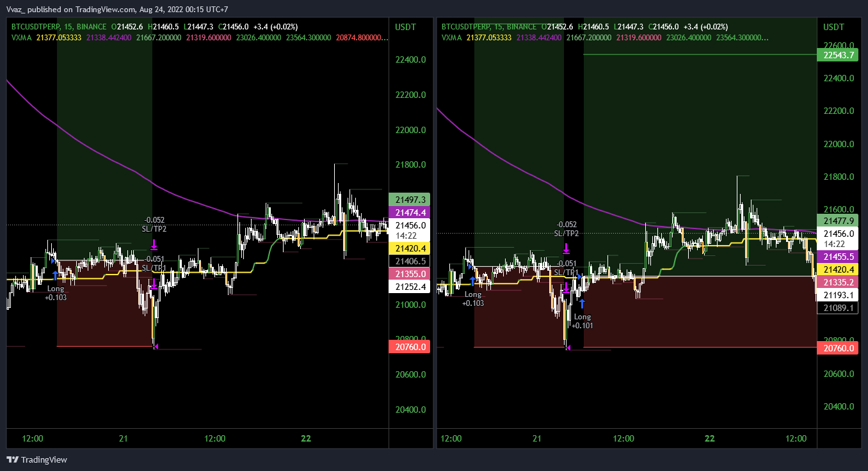The image size is (868, 471).
Task: Click the VXMA indicator label on left chart
Action: click(22, 38)
